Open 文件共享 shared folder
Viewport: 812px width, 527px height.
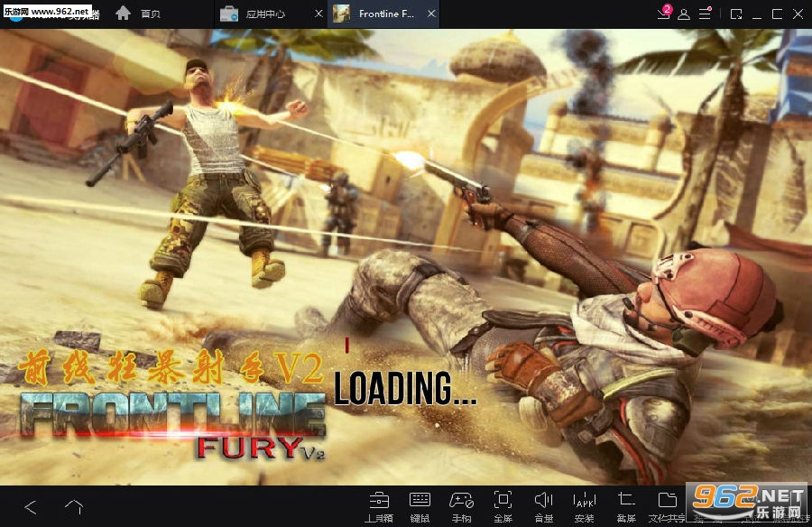tap(667, 507)
